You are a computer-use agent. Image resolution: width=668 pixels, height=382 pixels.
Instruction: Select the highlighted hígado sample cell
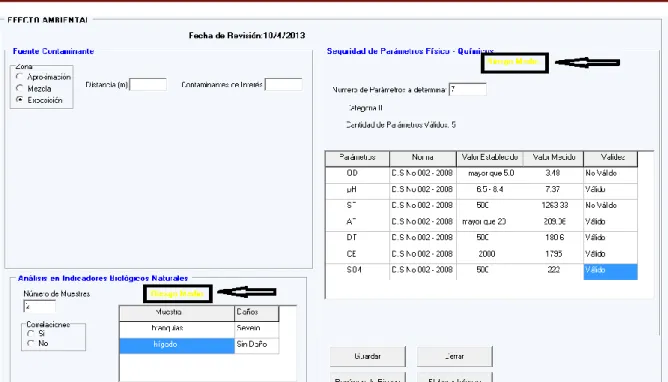click(177, 345)
